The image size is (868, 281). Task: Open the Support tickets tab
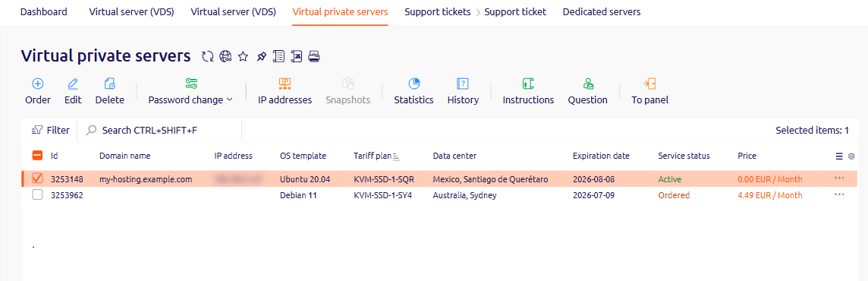437,11
